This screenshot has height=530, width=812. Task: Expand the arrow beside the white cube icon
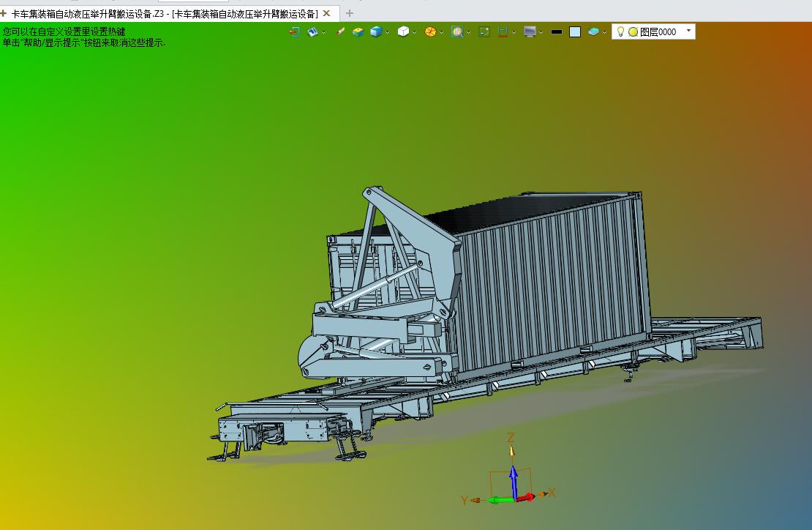pos(415,33)
